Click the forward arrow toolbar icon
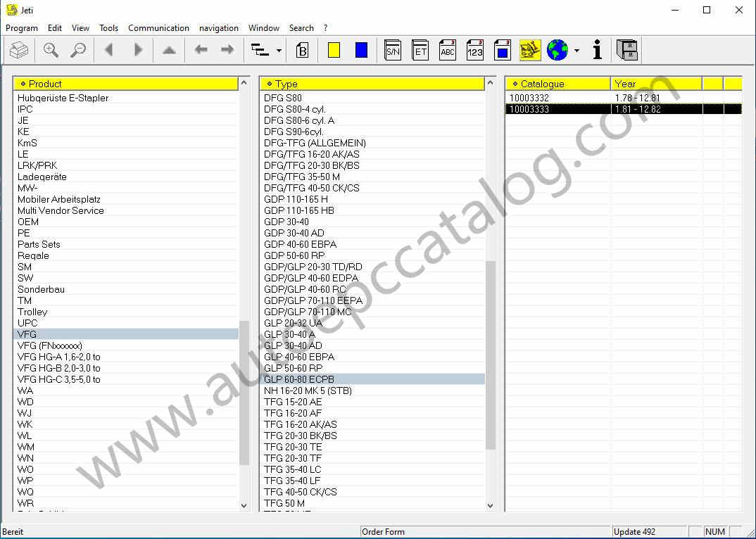Viewport: 756px width, 539px height. pyautogui.click(x=227, y=50)
